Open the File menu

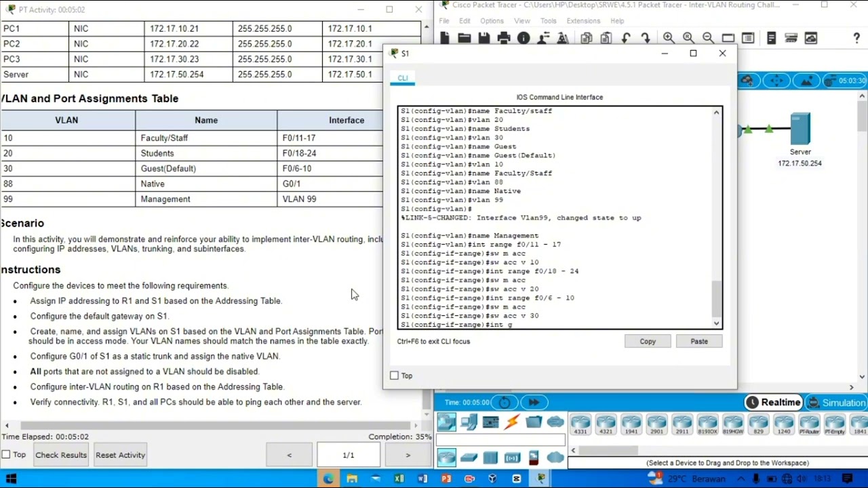[x=443, y=21]
